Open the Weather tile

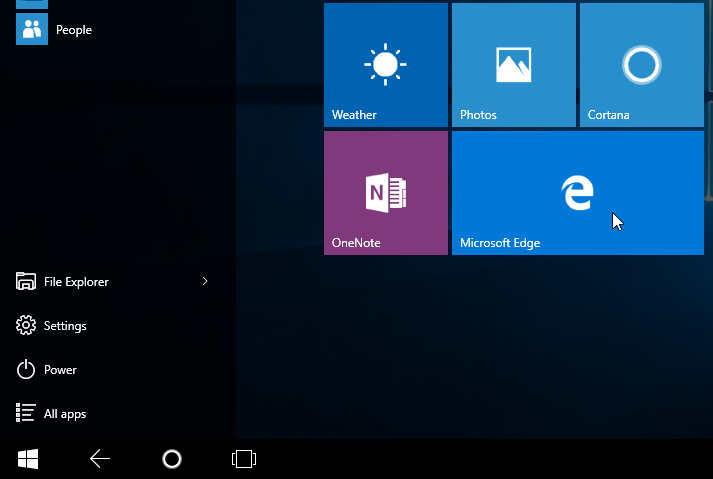tap(386, 65)
